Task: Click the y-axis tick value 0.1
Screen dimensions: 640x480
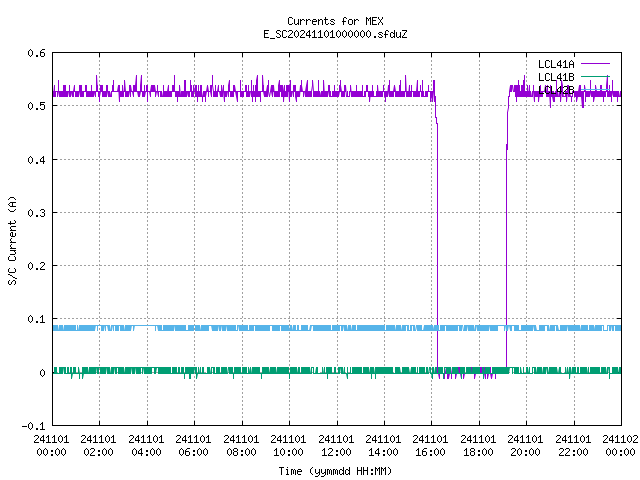Action: coord(36,319)
